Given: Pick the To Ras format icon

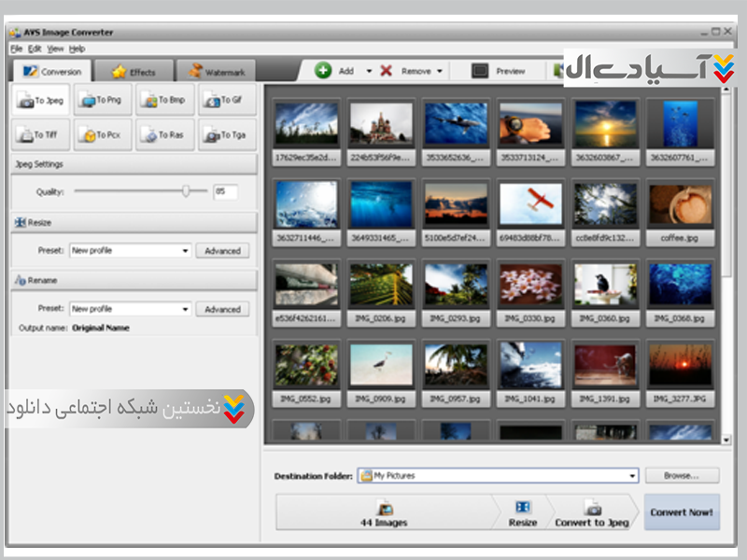Looking at the screenshot, I should pyautogui.click(x=149, y=135).
